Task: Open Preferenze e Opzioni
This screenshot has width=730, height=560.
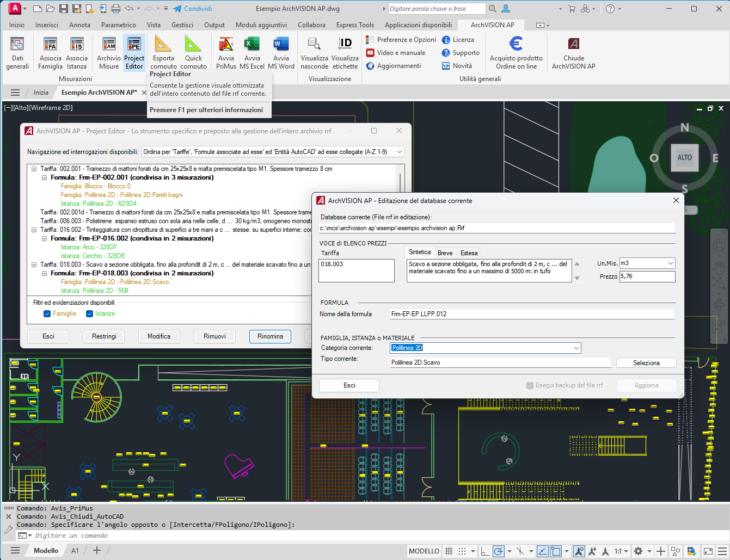Action: pos(401,40)
